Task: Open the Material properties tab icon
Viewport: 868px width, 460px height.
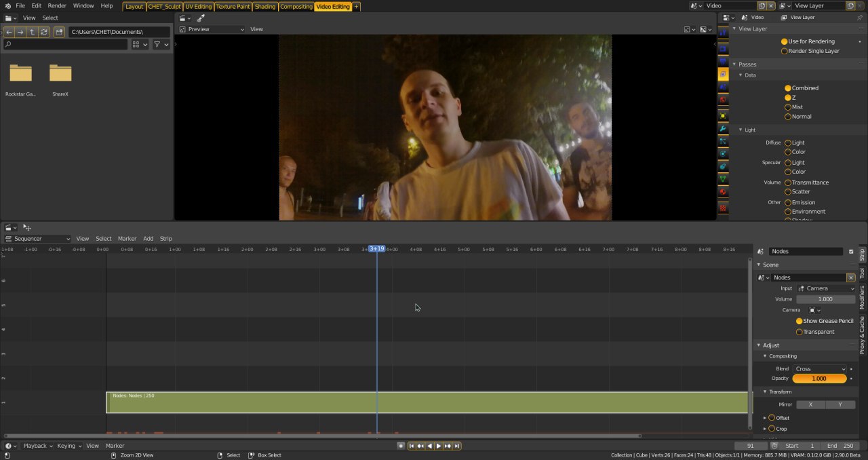Action: (723, 193)
